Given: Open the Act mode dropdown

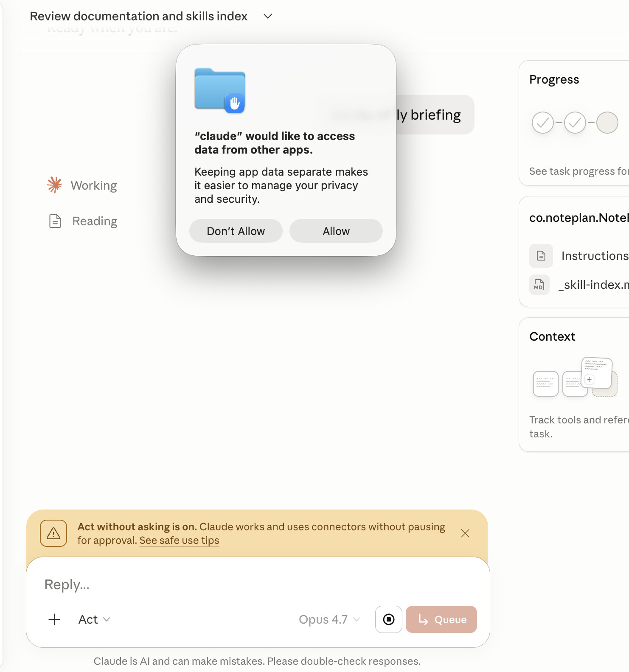Looking at the screenshot, I should 94,619.
